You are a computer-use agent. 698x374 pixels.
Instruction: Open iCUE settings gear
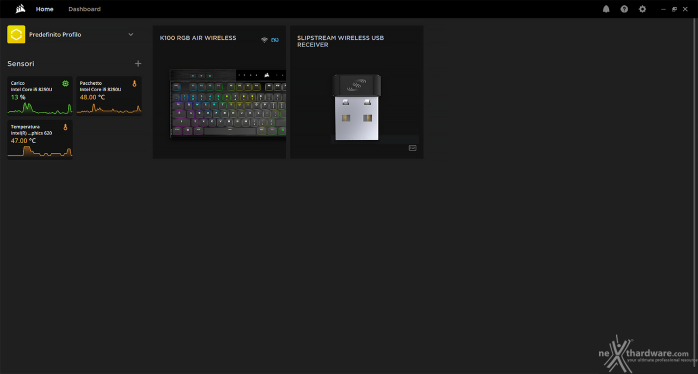tap(642, 9)
